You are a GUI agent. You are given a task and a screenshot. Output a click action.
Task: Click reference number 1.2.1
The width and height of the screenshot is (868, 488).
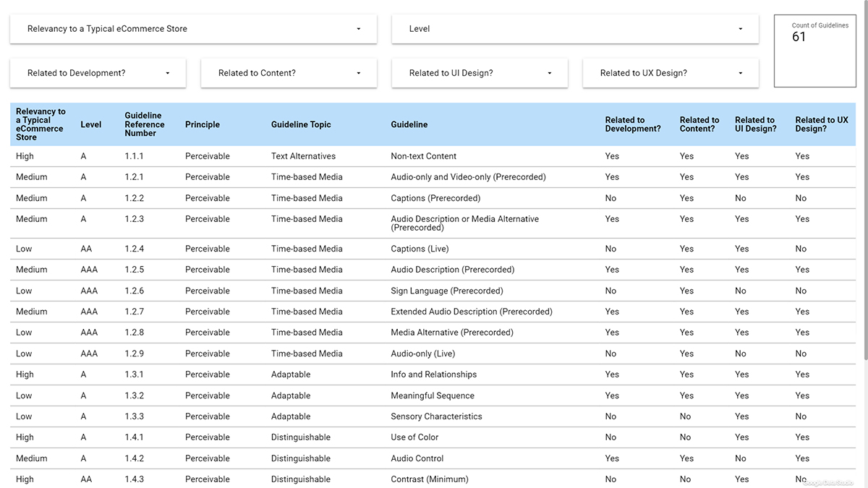point(134,177)
